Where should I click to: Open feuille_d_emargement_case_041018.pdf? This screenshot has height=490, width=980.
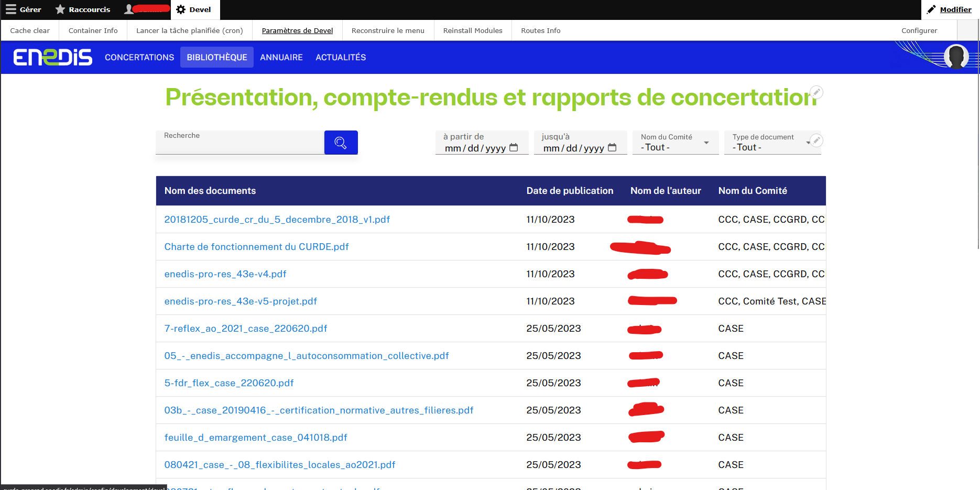pyautogui.click(x=256, y=438)
